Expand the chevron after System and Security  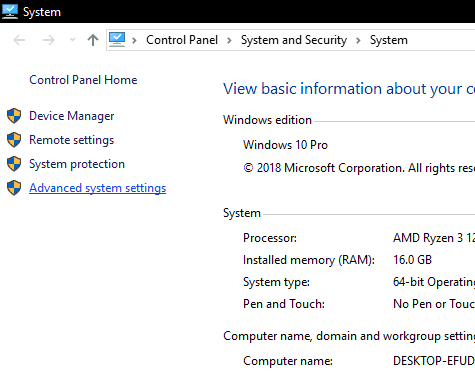[358, 41]
